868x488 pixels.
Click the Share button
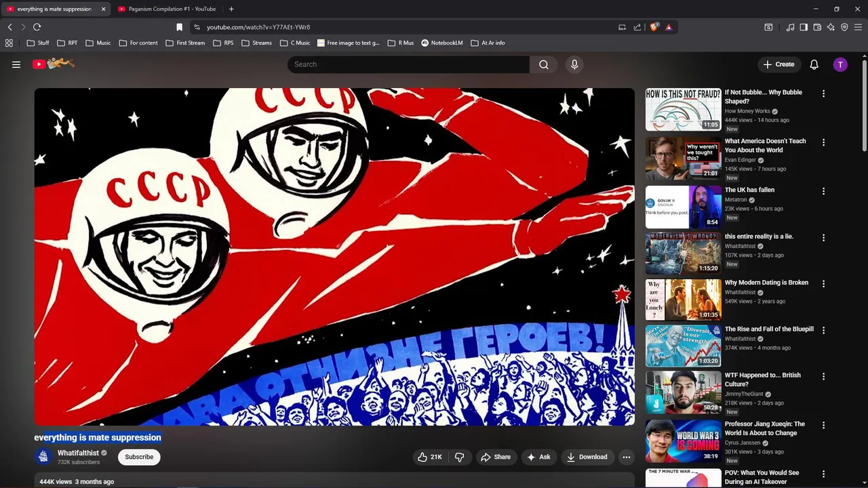pos(496,457)
